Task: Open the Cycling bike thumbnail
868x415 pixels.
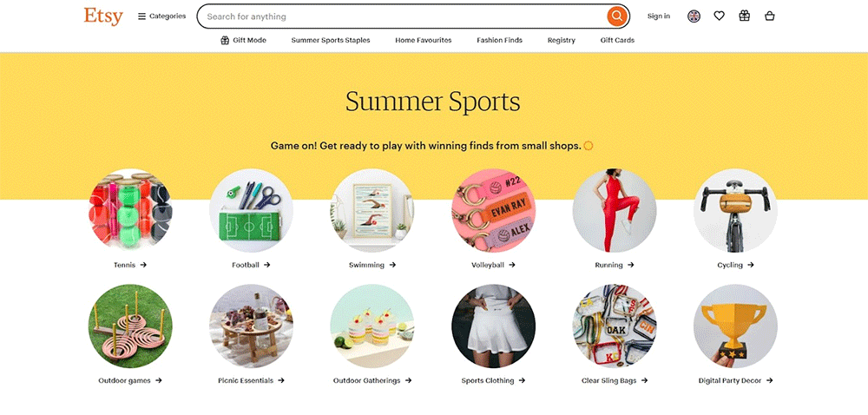Action: click(x=735, y=210)
